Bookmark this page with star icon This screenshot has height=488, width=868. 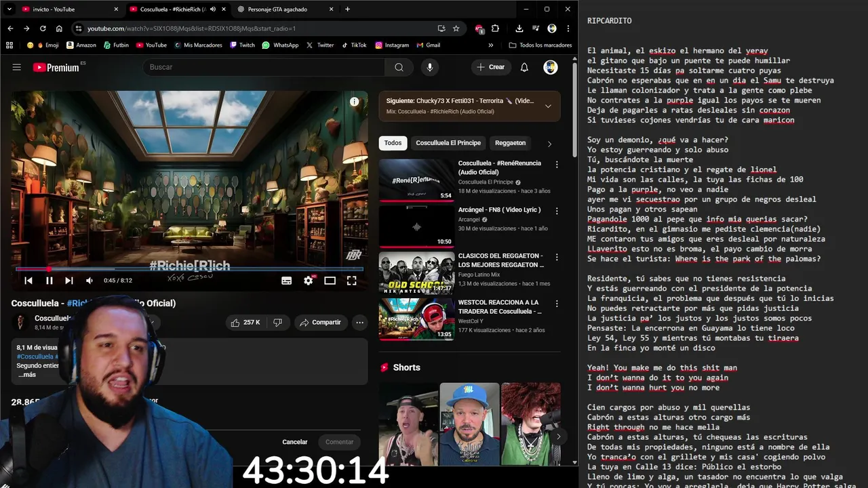(x=456, y=28)
